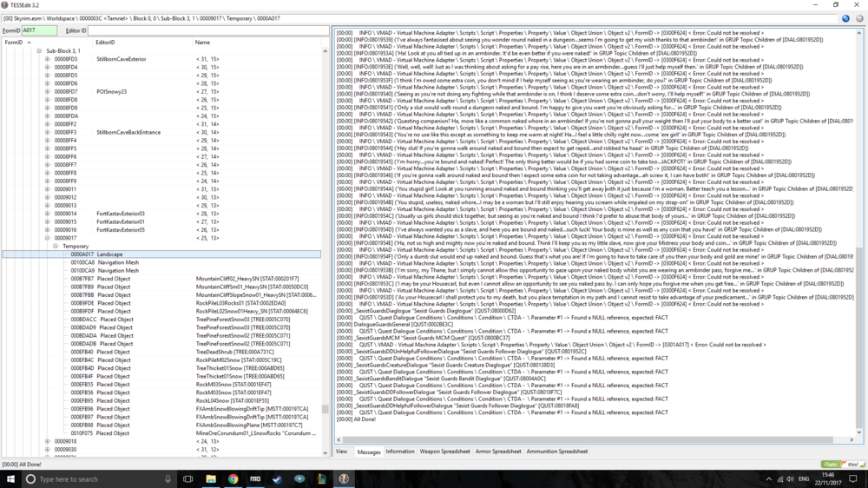Open Task View on taskbar
Screen dimensions: 868x488
187,478
